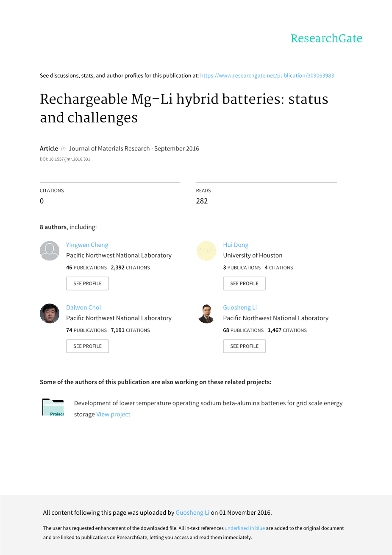Click Guosheng Li's profile photo
Screen dimensions: 392x555
[x=206, y=313]
